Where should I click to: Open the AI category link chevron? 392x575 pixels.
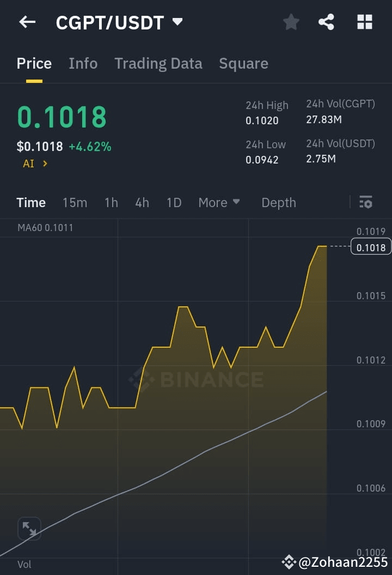[35, 164]
